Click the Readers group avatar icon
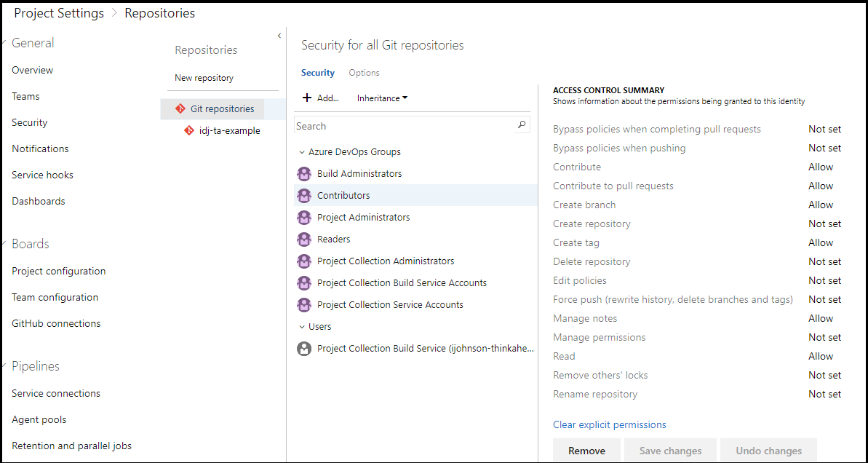 pyautogui.click(x=304, y=240)
